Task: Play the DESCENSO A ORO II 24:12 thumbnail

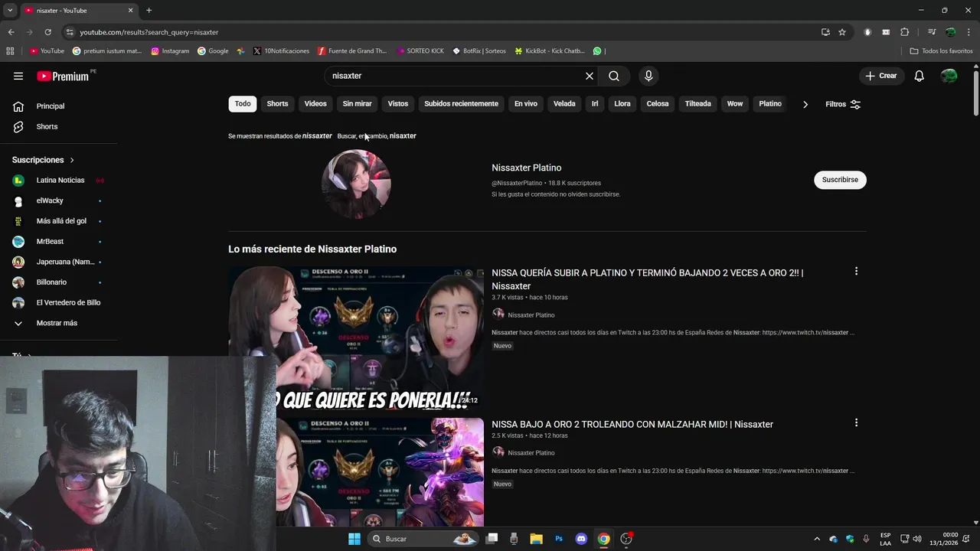Action: click(x=356, y=338)
